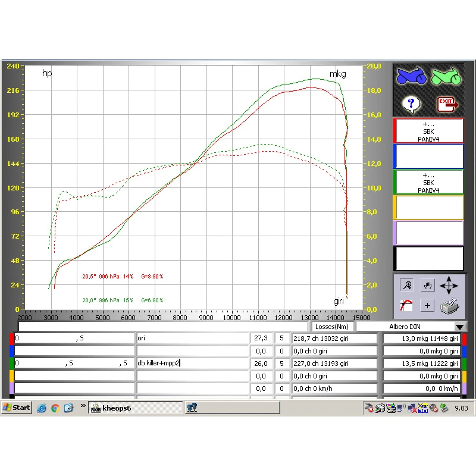Switch to kheops6 in the taskbar
476x476 pixels.
coord(135,408)
